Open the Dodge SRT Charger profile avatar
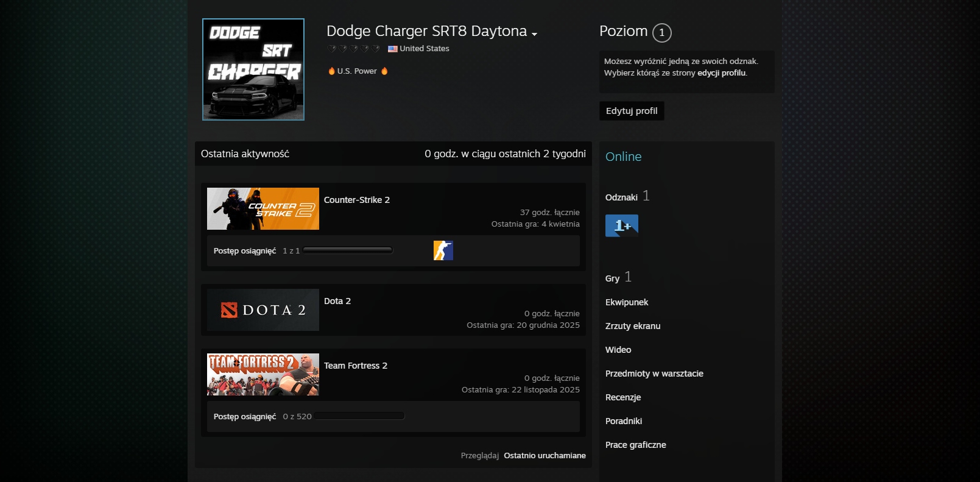980x482 pixels. click(253, 69)
